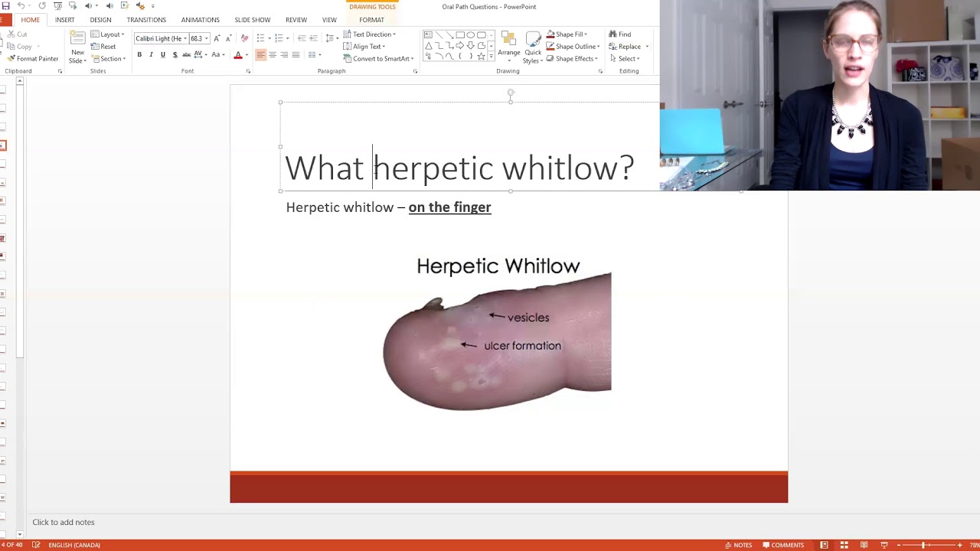Open the Align Text dropdown
Image resolution: width=980 pixels, height=551 pixels.
point(364,47)
